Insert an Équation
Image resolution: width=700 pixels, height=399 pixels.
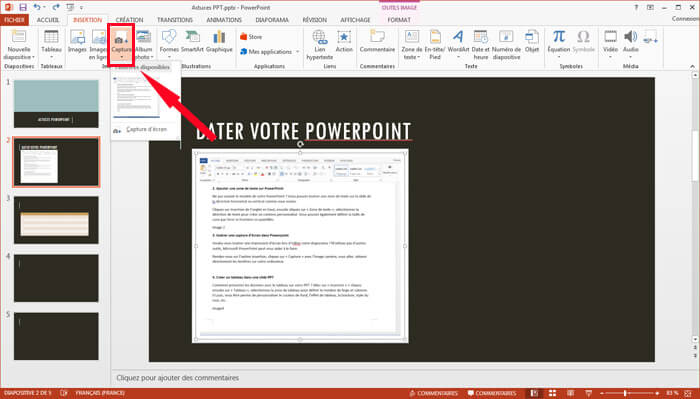pos(559,44)
